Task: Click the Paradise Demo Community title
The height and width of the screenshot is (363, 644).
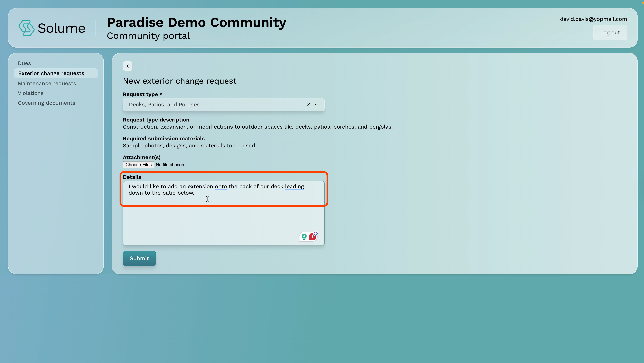Action: coord(197,23)
